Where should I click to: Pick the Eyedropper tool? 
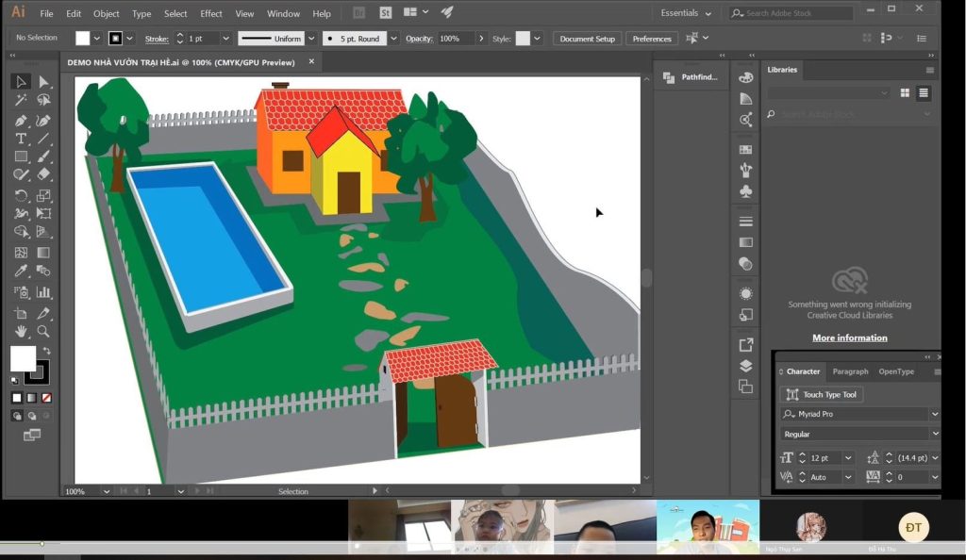(x=21, y=272)
